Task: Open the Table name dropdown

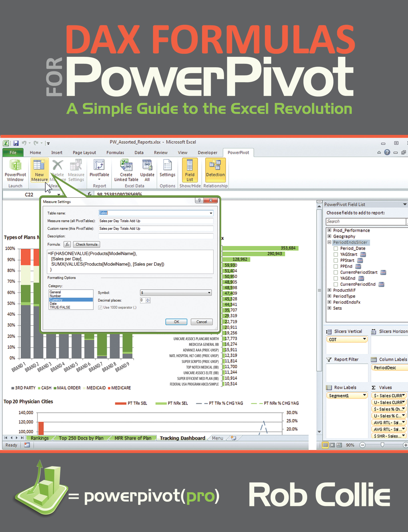Action: pos(211,213)
